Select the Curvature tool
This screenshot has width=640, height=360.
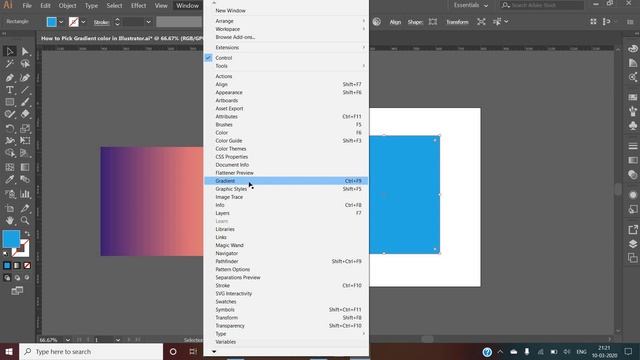coord(25,77)
